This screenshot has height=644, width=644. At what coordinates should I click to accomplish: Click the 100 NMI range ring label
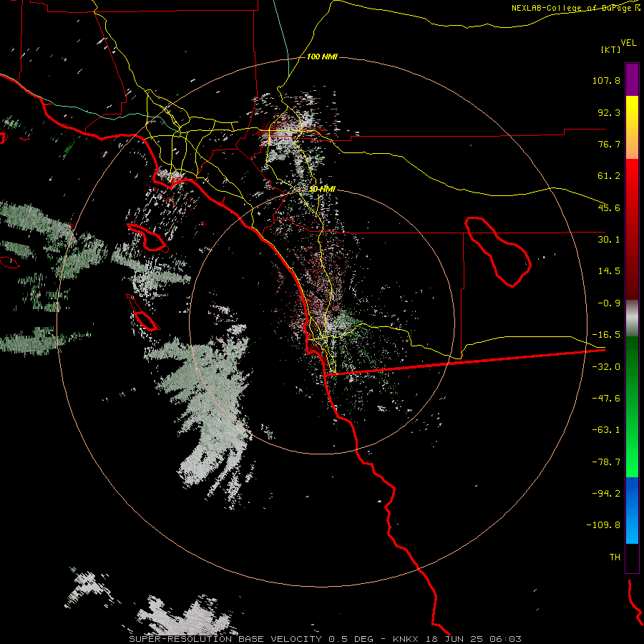click(x=322, y=57)
